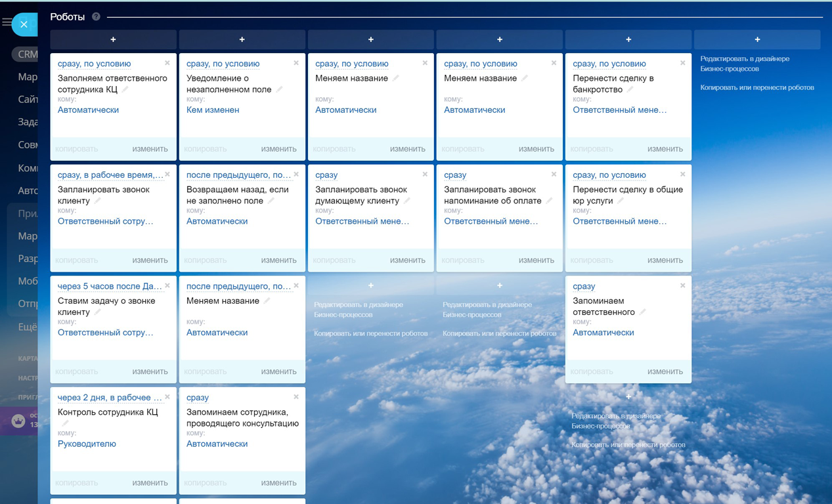Open 'Редактировать в дизайнере Бизнес-процессов' in the empty rightmost column
The image size is (832, 504).
pos(745,64)
